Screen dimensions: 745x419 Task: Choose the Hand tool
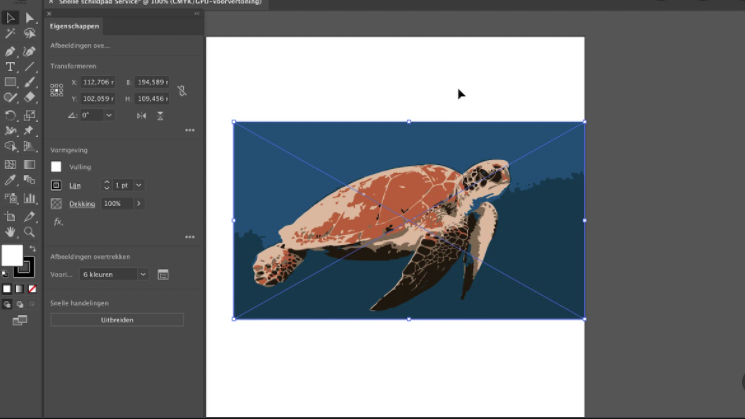[10, 232]
